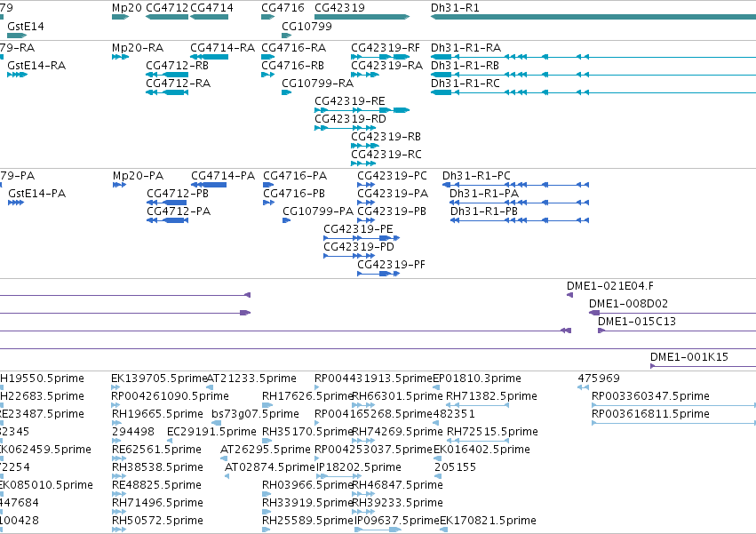The image size is (756, 534).
Task: Select EST EC29191.5prime label
Action: (211, 432)
